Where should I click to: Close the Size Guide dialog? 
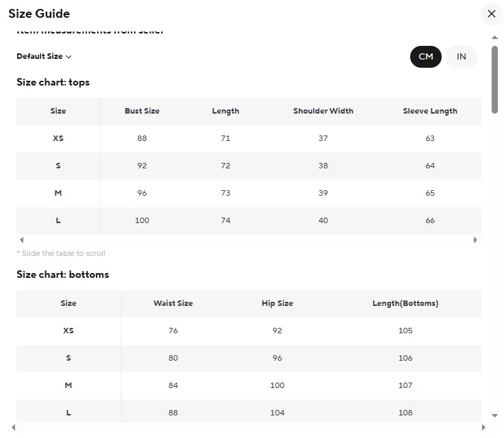(x=491, y=14)
